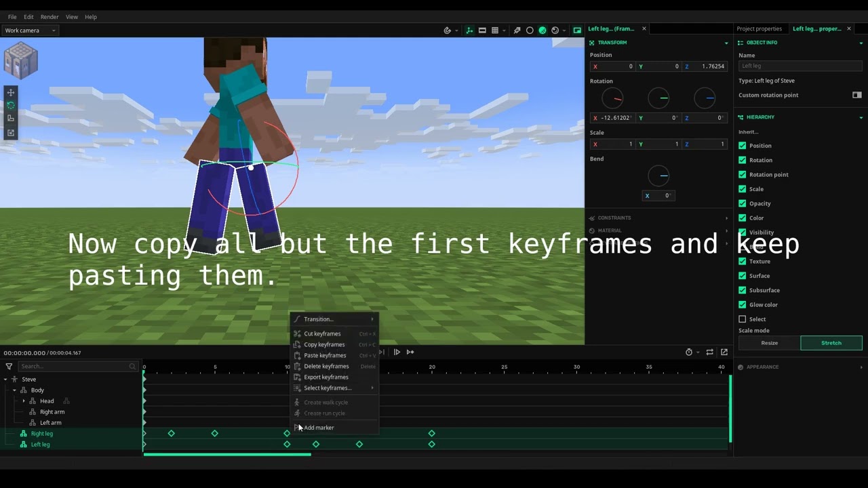Check the inherit Select checkbox
Image resolution: width=868 pixels, height=488 pixels.
pos(742,319)
